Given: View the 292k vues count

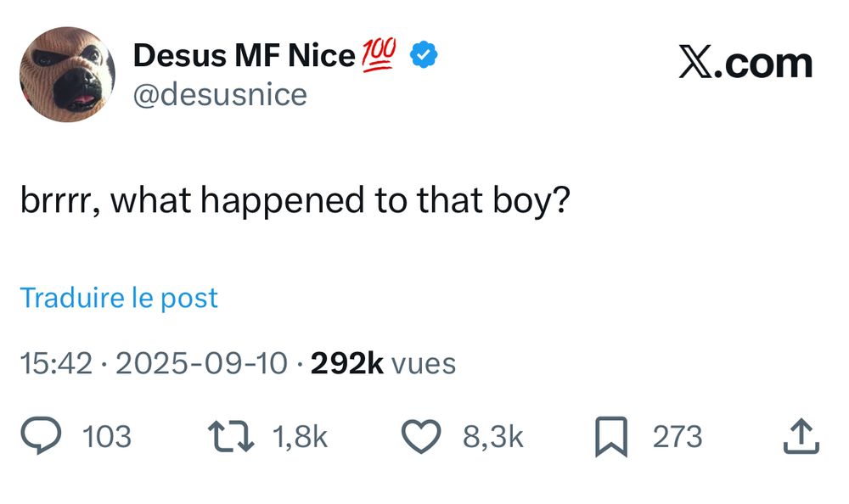Looking at the screenshot, I should click(383, 364).
